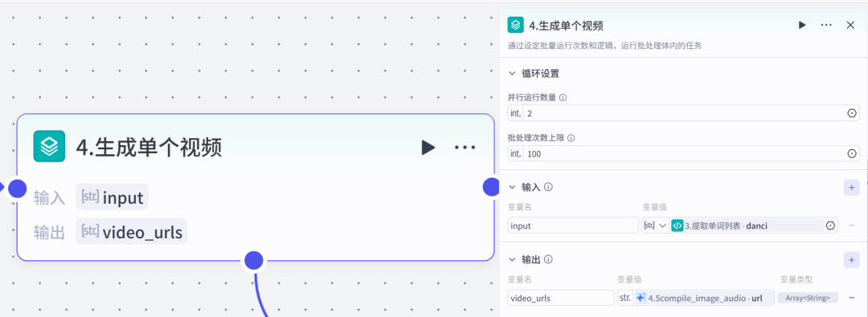Run the node from canvas play button
The image size is (868, 317).
(x=428, y=147)
